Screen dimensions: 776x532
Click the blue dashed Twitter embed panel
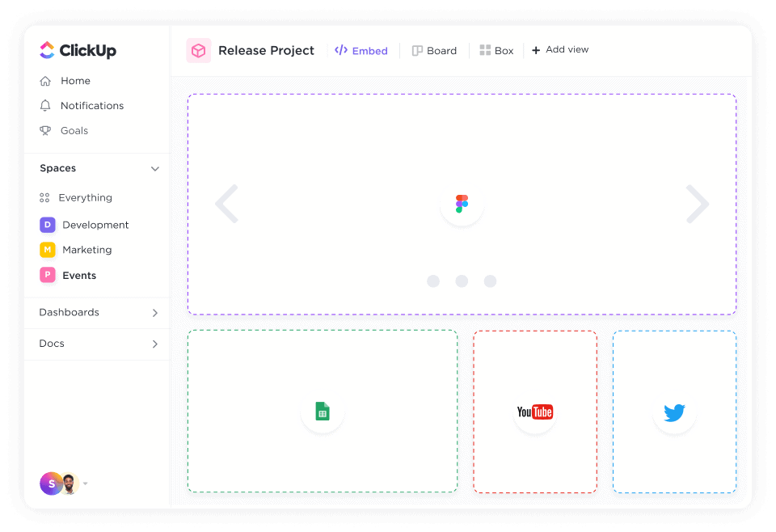674,412
